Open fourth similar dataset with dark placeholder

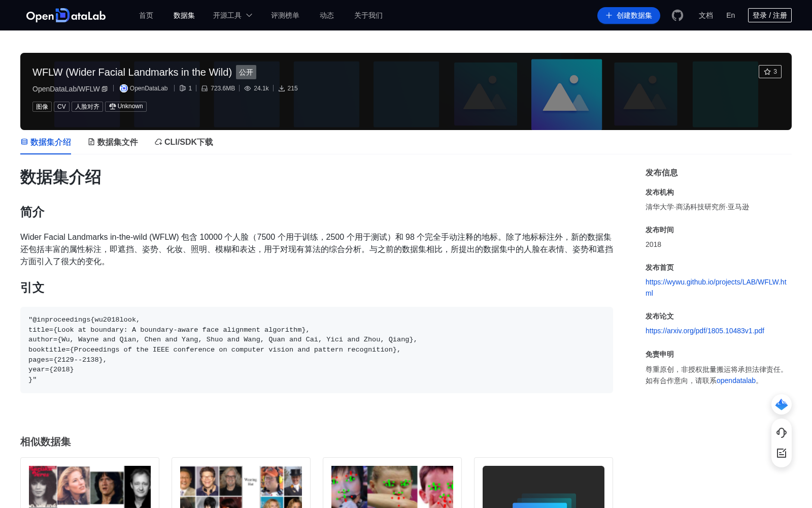pos(544,483)
